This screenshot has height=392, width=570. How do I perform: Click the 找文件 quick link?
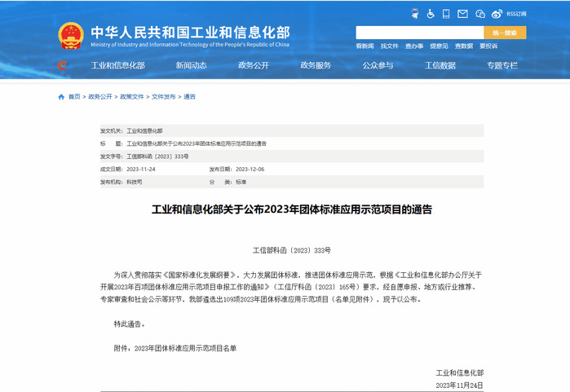pos(389,46)
